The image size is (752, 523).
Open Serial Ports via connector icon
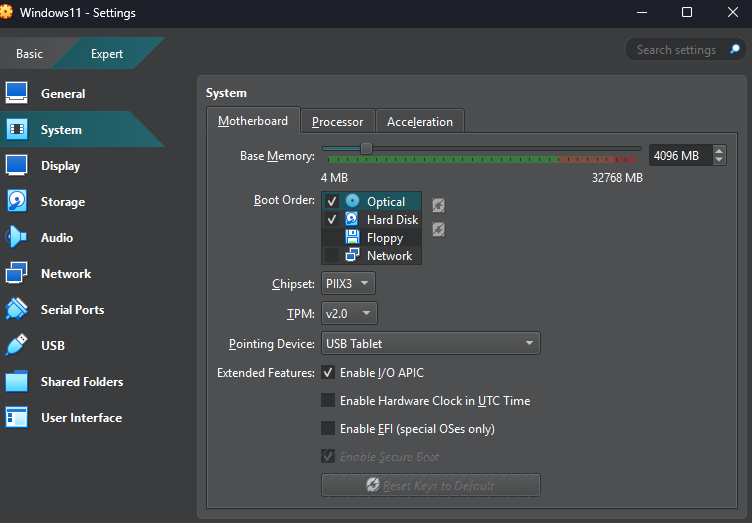[x=16, y=309]
